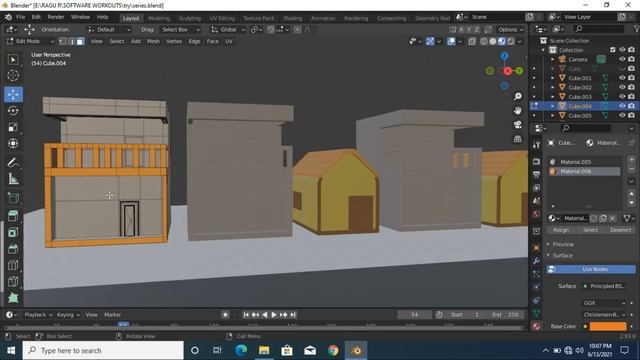Activate the Rotate tool
The height and width of the screenshot is (360, 640).
13,111
